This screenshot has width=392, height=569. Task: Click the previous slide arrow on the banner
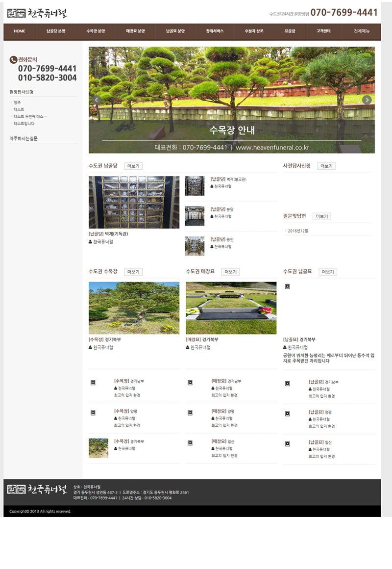coord(97,100)
